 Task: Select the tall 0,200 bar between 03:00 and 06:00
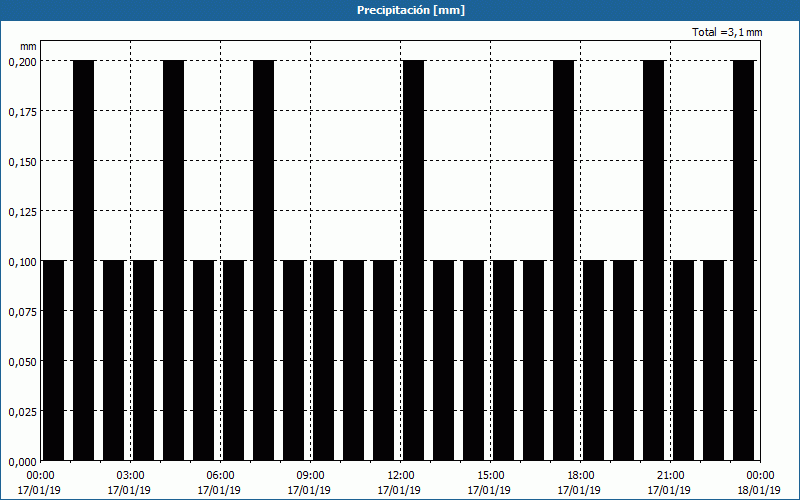tap(173, 261)
